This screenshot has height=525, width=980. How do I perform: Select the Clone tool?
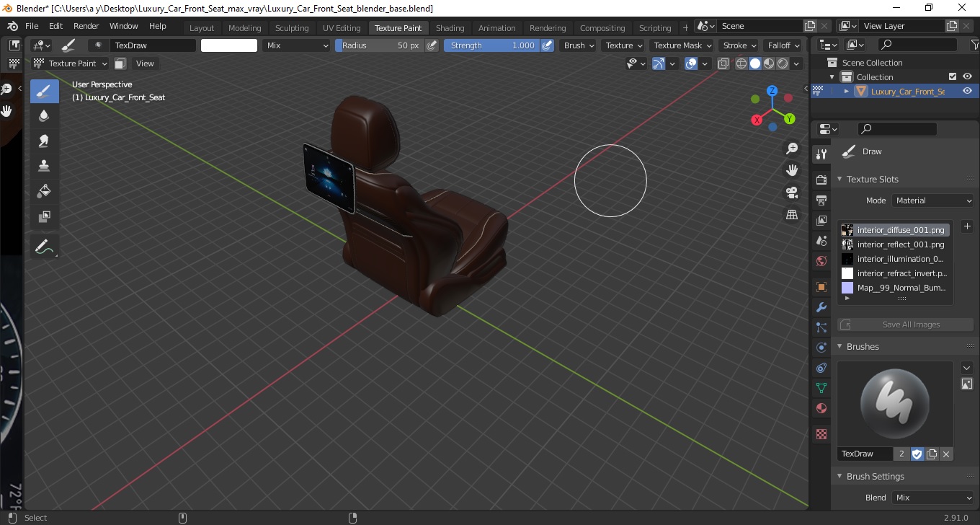[44, 166]
